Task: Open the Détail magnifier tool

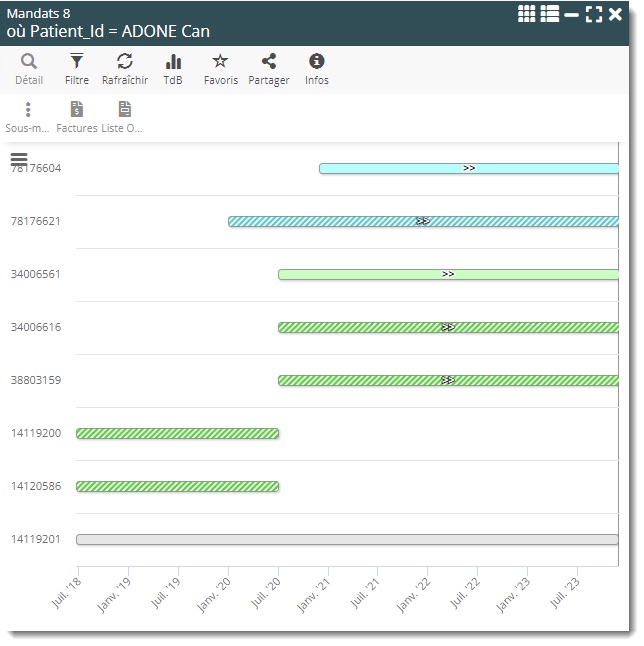Action: [x=29, y=62]
